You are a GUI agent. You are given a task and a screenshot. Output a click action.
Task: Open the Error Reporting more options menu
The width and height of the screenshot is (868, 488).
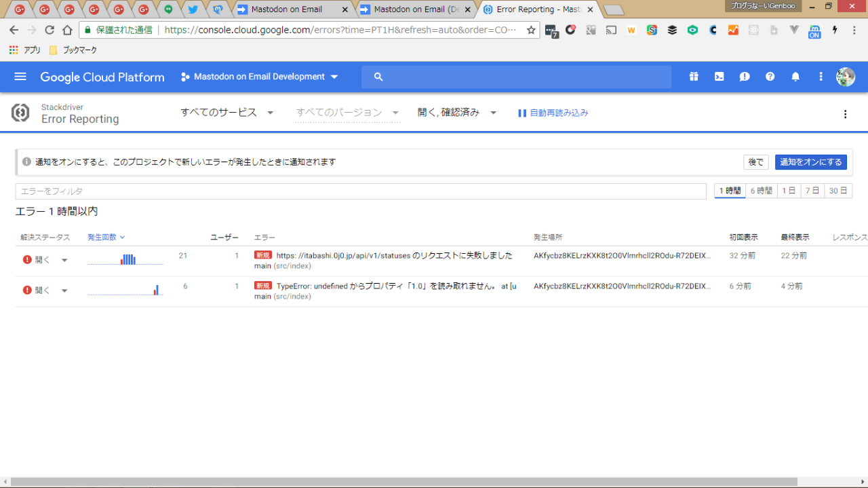(x=845, y=114)
